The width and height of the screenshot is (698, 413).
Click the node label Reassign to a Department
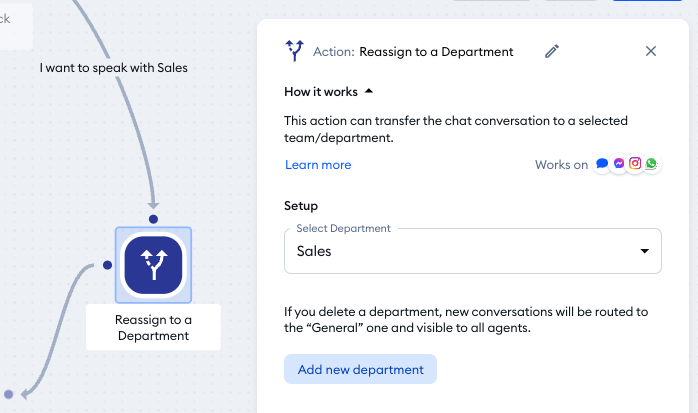pos(153,327)
